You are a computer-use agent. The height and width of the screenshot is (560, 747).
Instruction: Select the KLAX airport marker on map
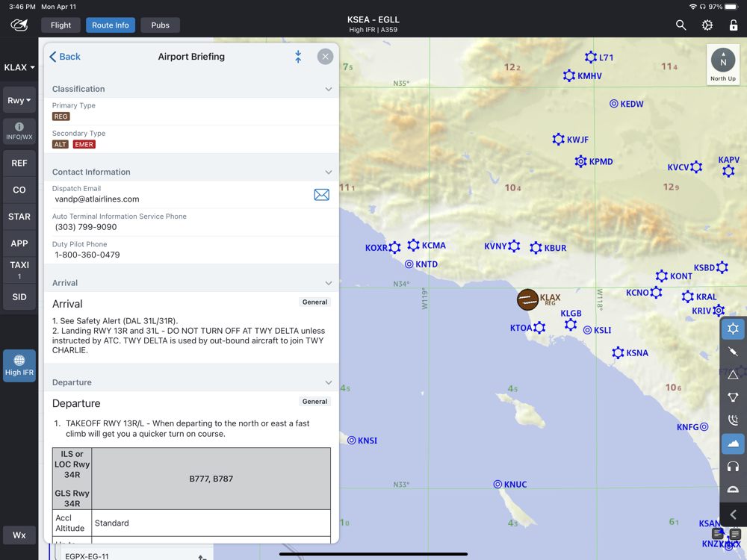tap(527, 299)
